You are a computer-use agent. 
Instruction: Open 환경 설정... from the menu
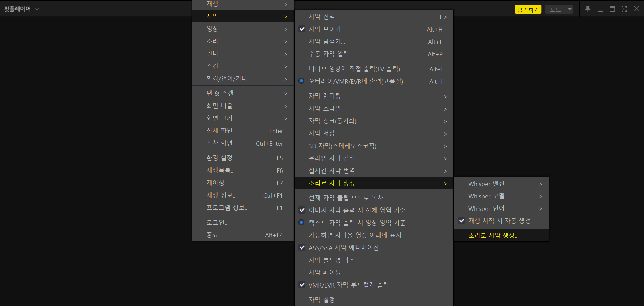[222, 158]
